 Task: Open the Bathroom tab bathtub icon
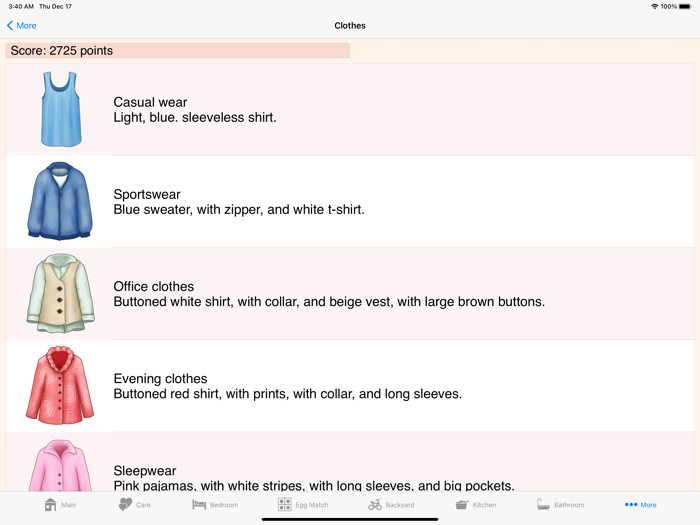pos(543,504)
